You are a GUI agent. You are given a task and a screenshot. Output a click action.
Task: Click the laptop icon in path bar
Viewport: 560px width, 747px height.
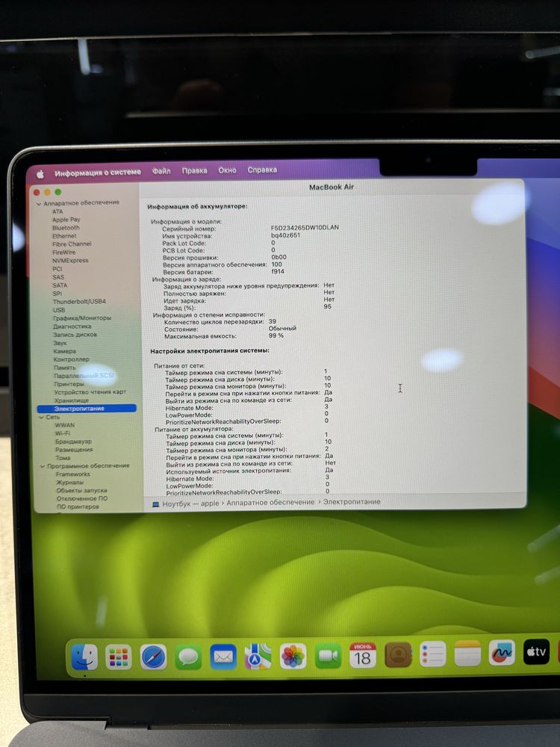(x=156, y=504)
